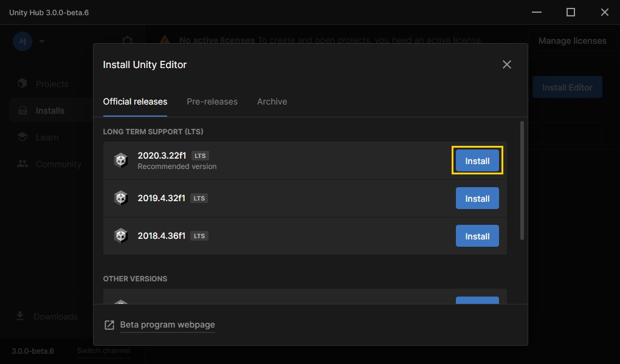Open Learn in the Hub sidebar

[47, 137]
